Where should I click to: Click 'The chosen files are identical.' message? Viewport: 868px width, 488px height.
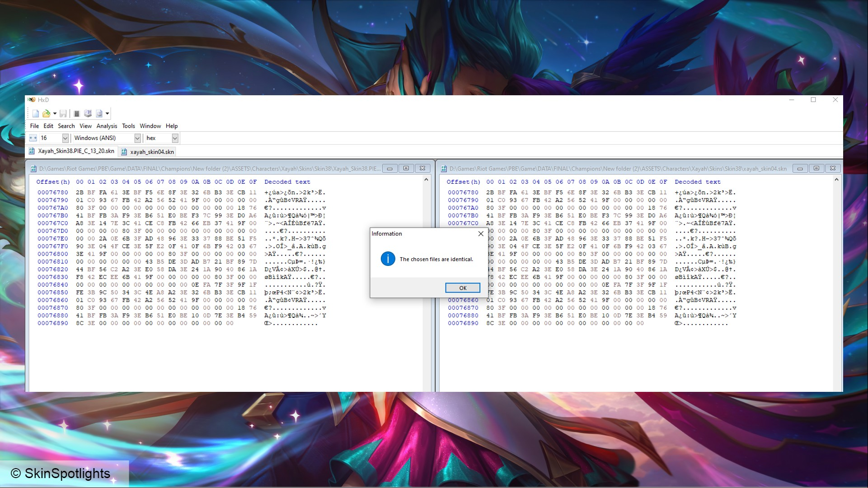pos(436,259)
